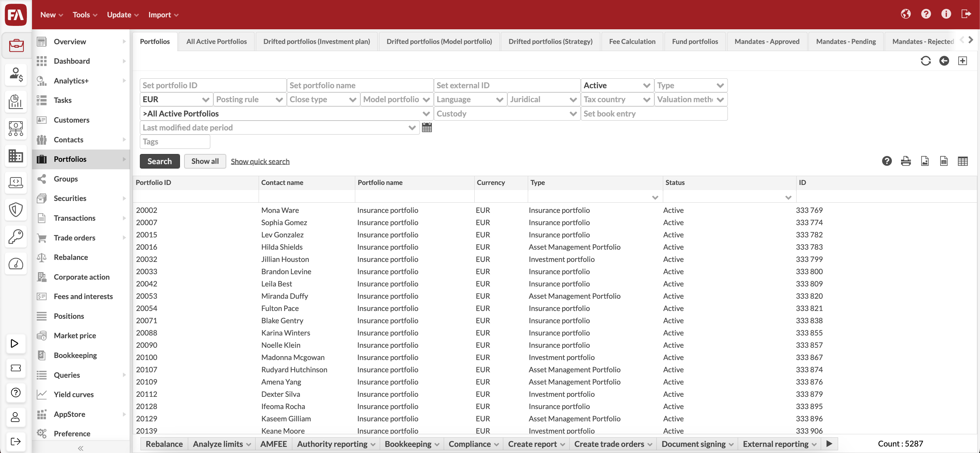Open the Posting rule dropdown
Viewport: 980px width, 453px height.
249,99
